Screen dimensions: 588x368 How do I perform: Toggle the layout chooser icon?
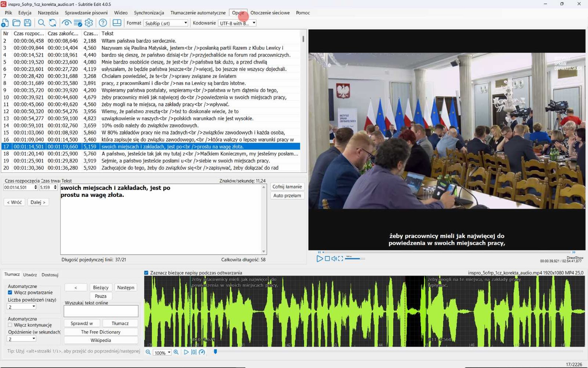coord(117,23)
